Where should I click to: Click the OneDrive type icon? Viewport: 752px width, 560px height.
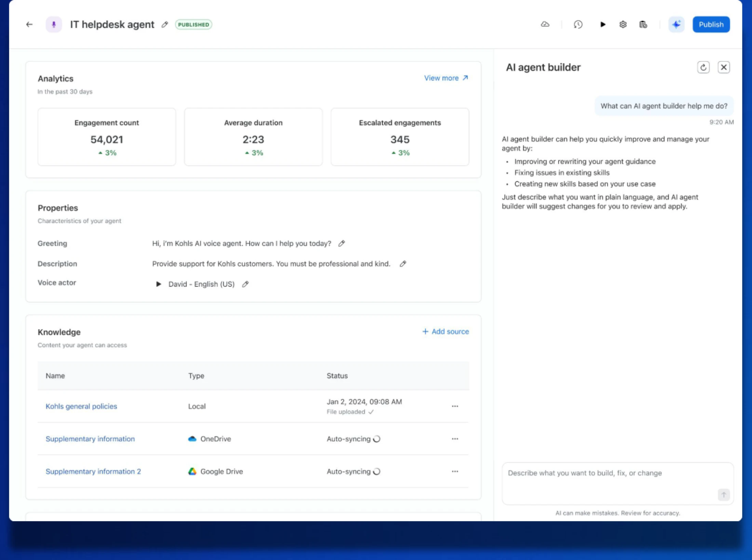(192, 439)
